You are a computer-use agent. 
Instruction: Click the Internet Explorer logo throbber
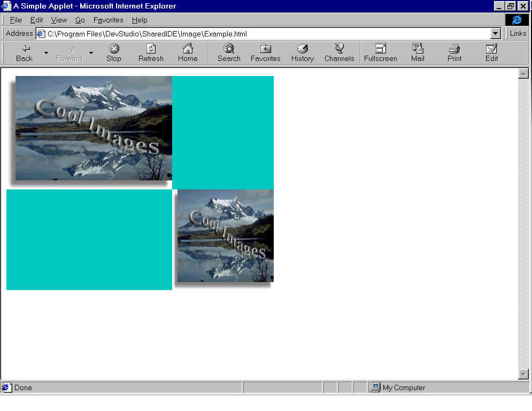[x=516, y=20]
